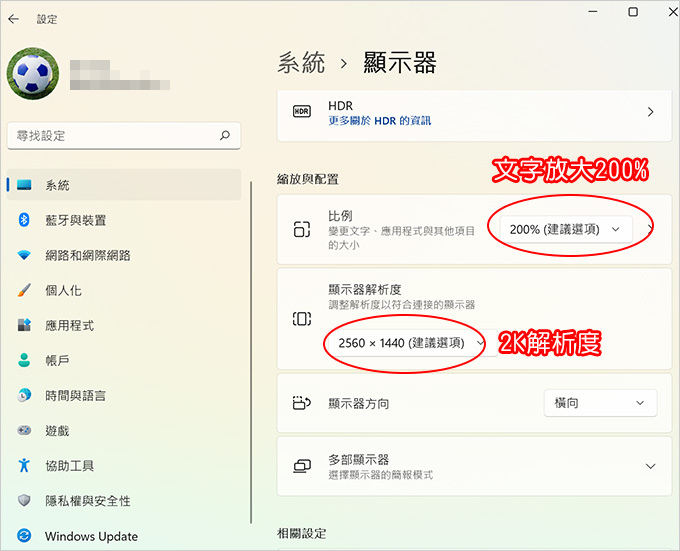The width and height of the screenshot is (680, 551).
Task: Open the 200% scale dropdown
Action: pos(566,229)
